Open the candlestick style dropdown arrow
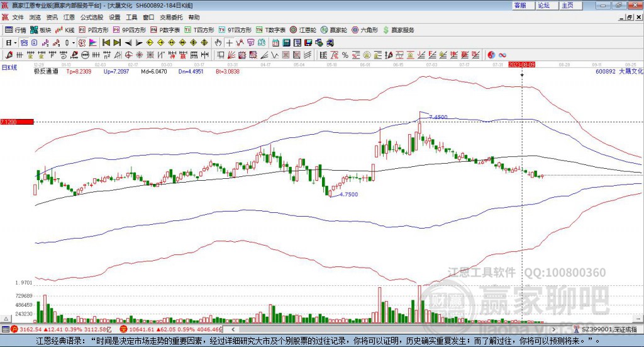 (x=74, y=43)
